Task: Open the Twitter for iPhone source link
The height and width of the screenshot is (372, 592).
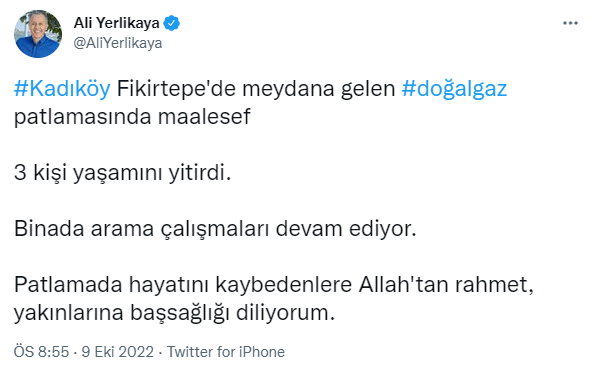Action: tap(226, 352)
